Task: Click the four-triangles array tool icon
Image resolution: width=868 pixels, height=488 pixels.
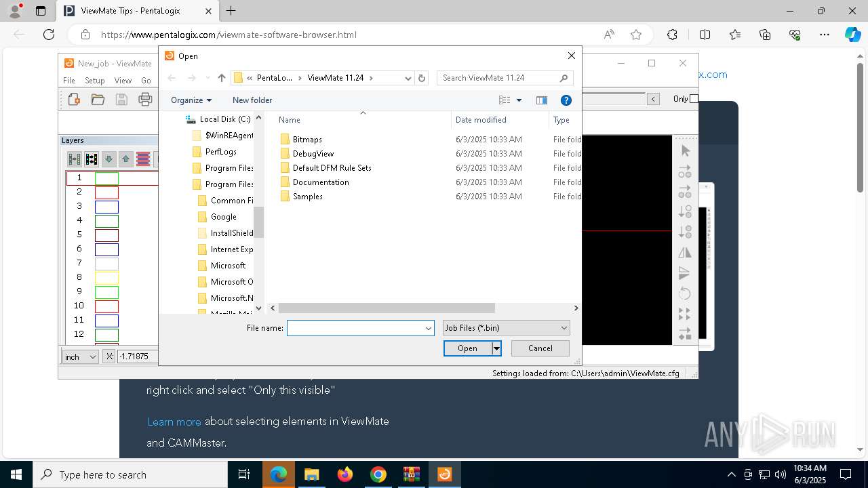Action: pyautogui.click(x=685, y=314)
